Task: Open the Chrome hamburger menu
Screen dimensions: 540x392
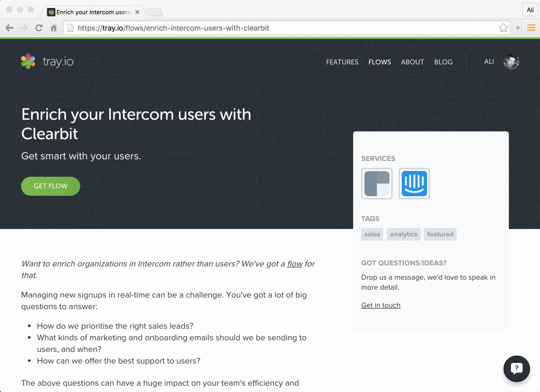Action: click(x=531, y=27)
